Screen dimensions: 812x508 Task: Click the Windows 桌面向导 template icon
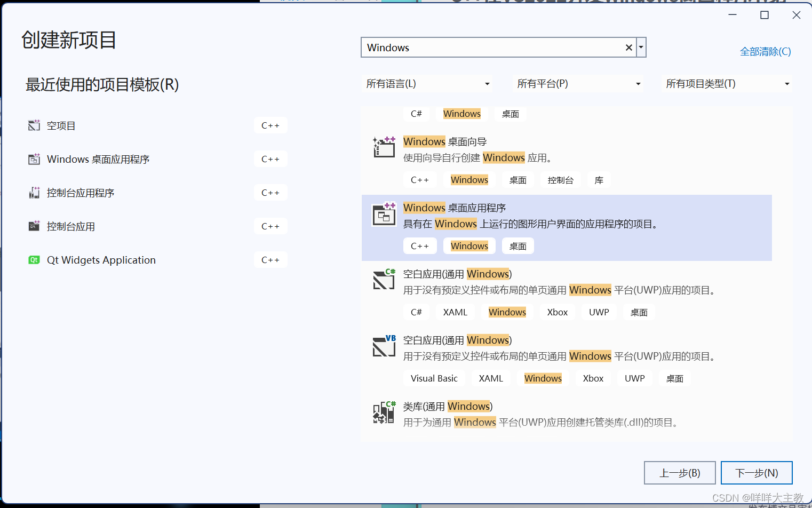pos(384,147)
